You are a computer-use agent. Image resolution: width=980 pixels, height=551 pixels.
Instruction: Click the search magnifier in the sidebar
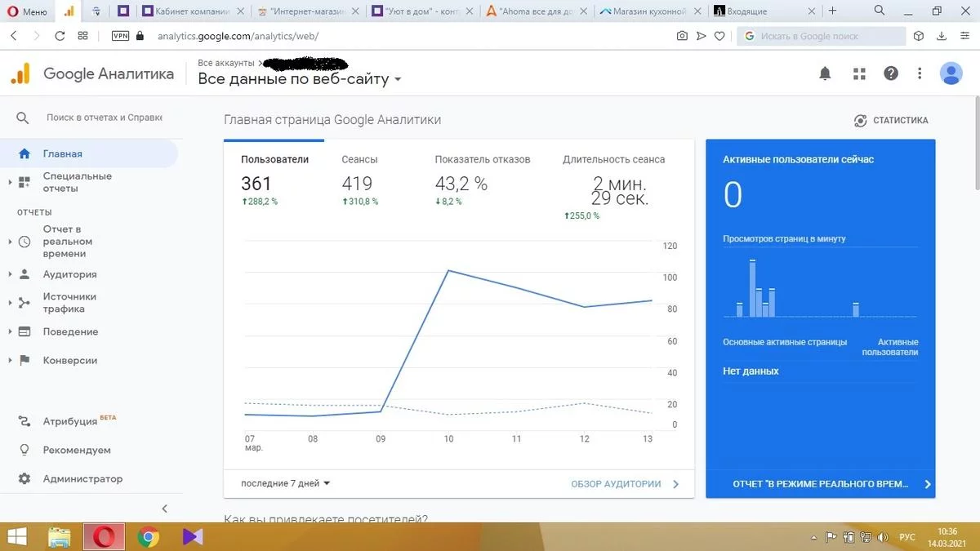[x=23, y=118]
